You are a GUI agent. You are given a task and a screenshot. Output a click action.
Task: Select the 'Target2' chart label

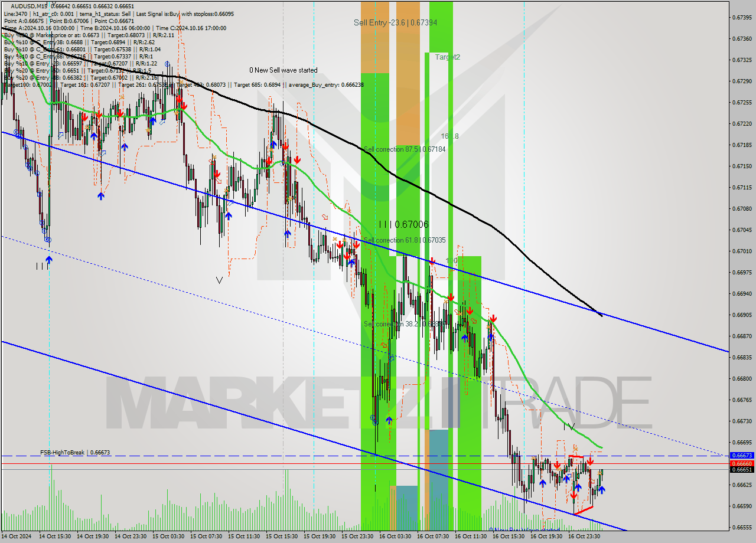[447, 57]
